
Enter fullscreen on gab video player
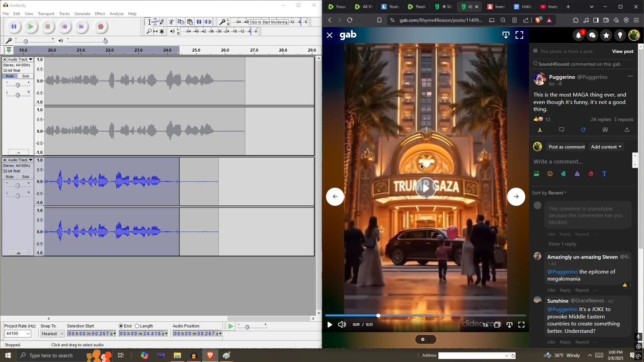coord(521,325)
